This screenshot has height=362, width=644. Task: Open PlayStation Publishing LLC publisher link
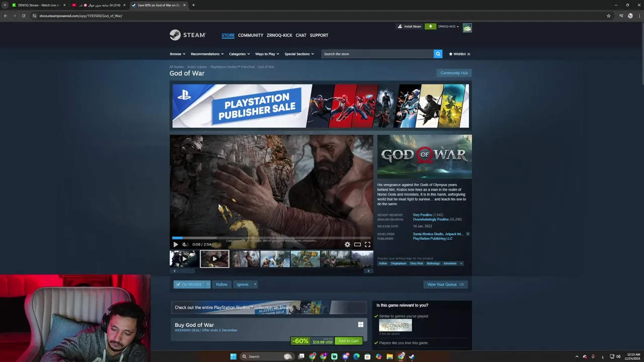(433, 238)
